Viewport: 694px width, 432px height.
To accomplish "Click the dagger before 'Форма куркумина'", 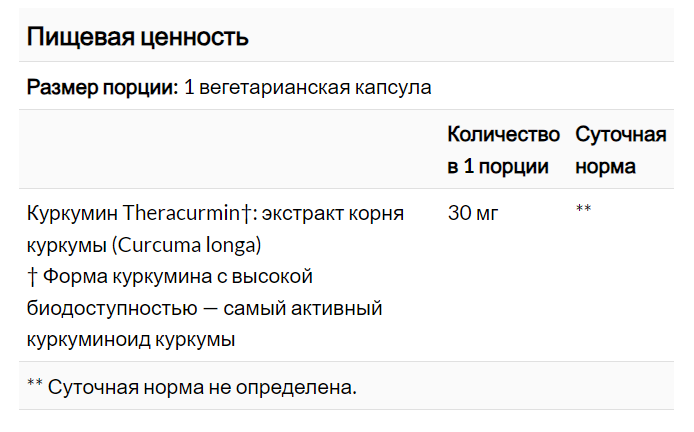I will click(x=32, y=276).
